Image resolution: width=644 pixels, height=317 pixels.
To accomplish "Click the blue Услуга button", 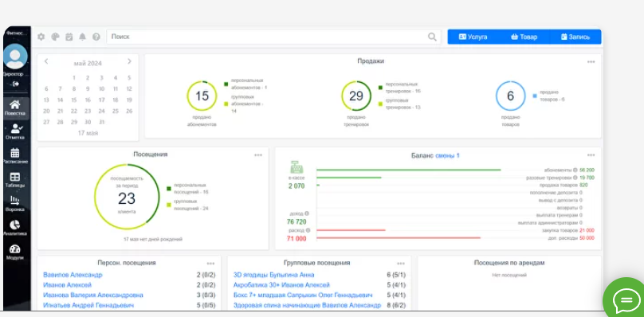I will (473, 37).
